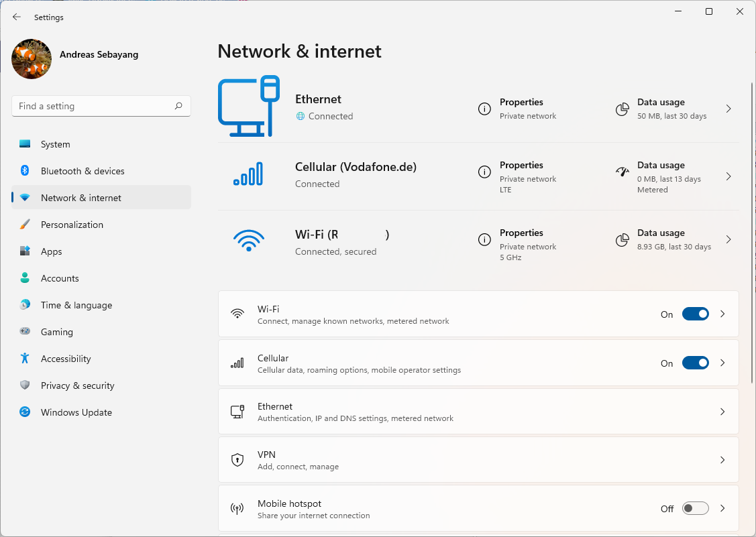Click the search magnifier icon

178,106
